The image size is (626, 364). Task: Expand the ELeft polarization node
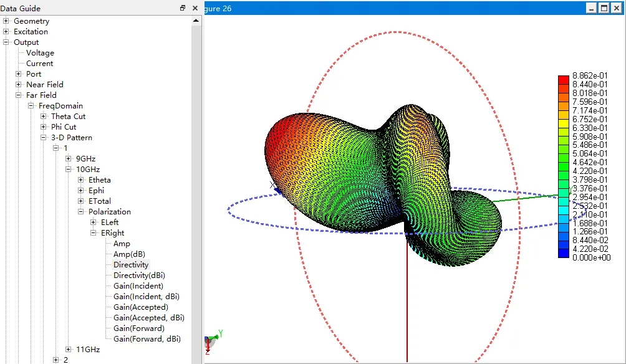pos(94,223)
